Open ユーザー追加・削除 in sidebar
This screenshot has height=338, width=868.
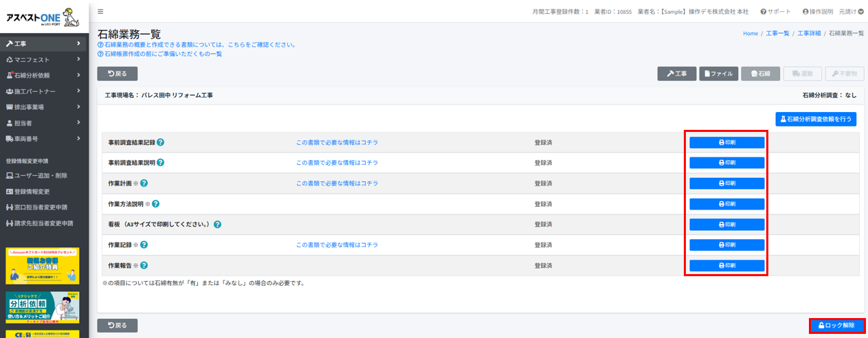pyautogui.click(x=41, y=176)
